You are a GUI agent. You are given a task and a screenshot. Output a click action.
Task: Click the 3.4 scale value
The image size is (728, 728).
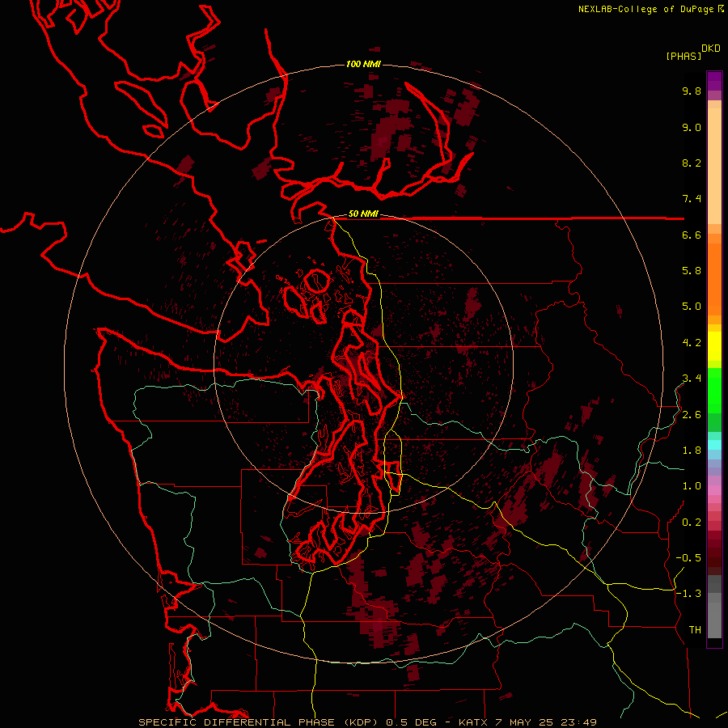692,379
